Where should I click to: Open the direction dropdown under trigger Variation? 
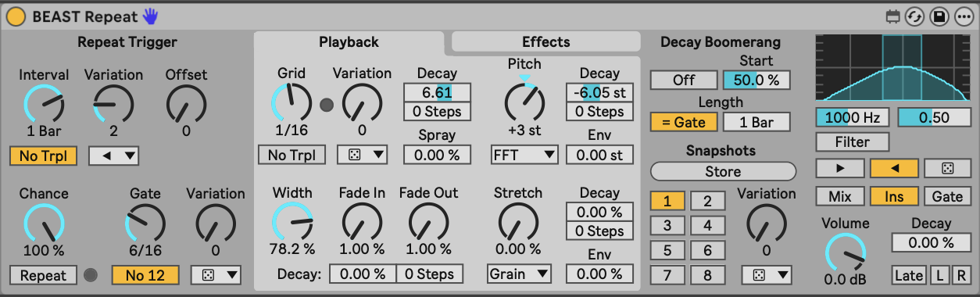[114, 156]
